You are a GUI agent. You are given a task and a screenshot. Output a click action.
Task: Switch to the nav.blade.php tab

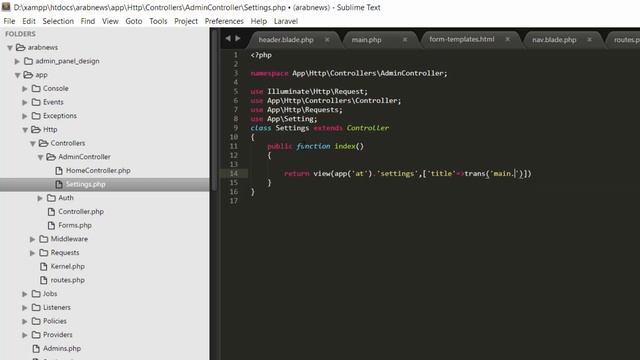554,40
